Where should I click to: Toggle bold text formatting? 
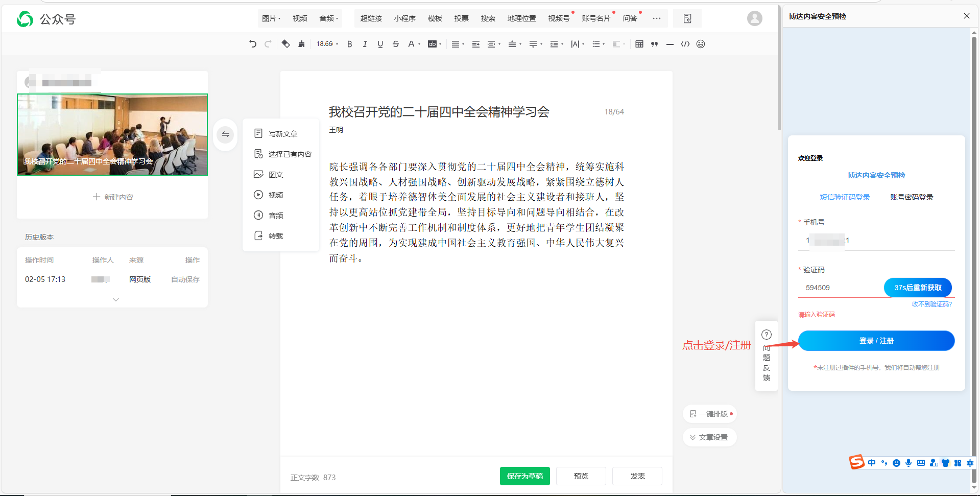tap(349, 44)
